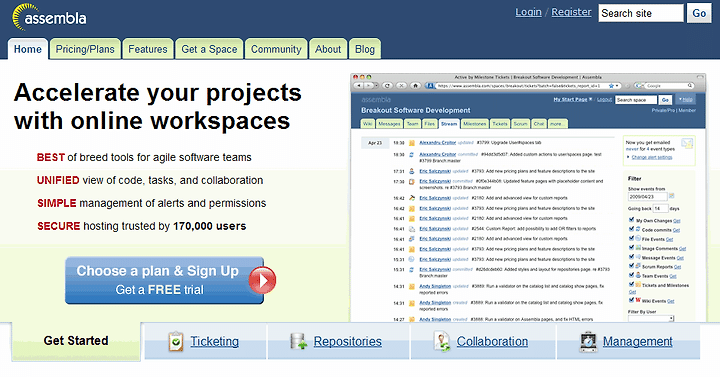Click the reload button in the pictured browser
This screenshot has width=720, height=377.
(x=388, y=85)
